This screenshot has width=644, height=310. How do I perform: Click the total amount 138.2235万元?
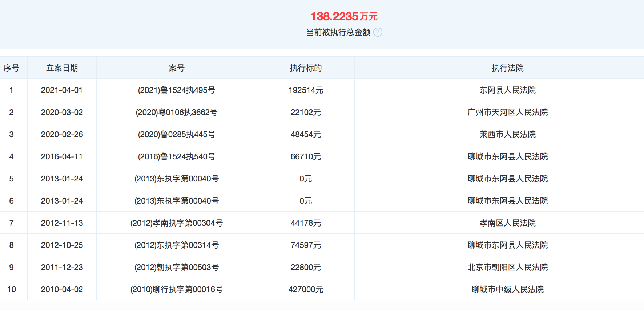(344, 16)
